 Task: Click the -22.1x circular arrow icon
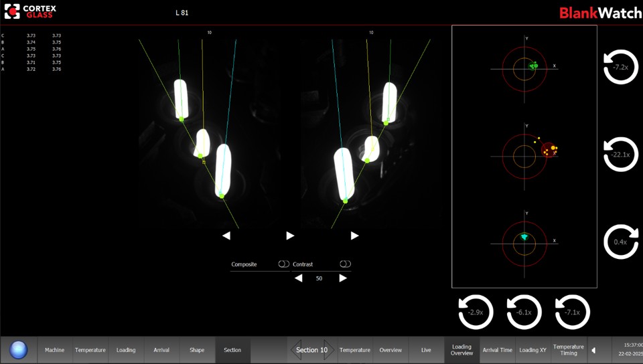620,155
